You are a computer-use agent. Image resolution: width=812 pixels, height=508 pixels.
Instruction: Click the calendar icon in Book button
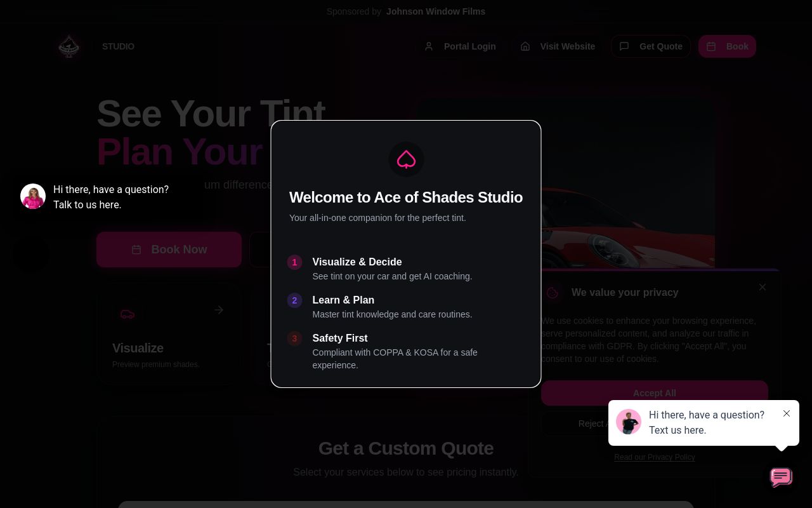click(x=711, y=46)
